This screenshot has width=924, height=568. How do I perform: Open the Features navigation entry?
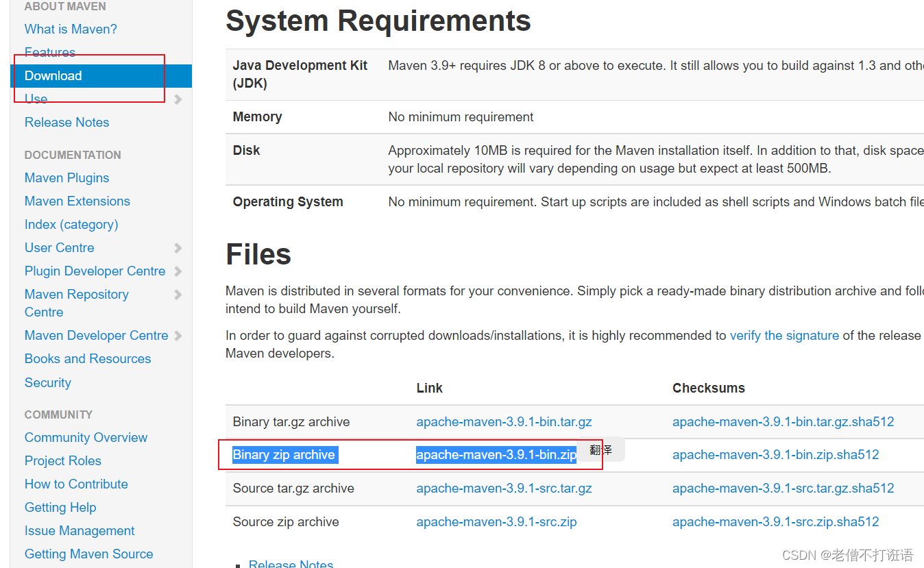(x=50, y=52)
